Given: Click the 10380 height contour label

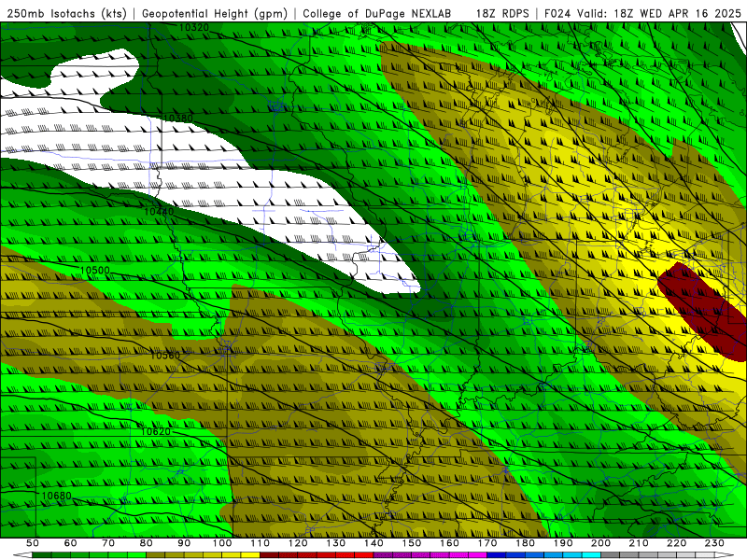Looking at the screenshot, I should [178, 119].
